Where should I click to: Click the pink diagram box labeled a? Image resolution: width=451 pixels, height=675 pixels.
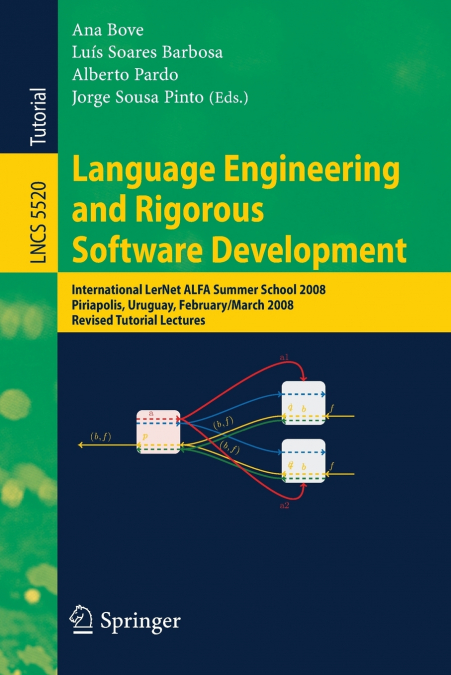[x=158, y=431]
